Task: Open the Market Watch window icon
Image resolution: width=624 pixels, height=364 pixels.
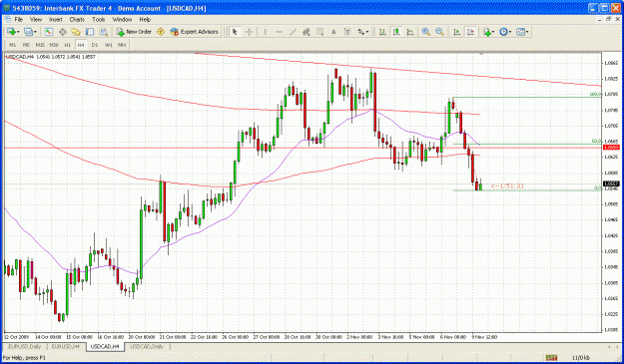Action: (49, 32)
